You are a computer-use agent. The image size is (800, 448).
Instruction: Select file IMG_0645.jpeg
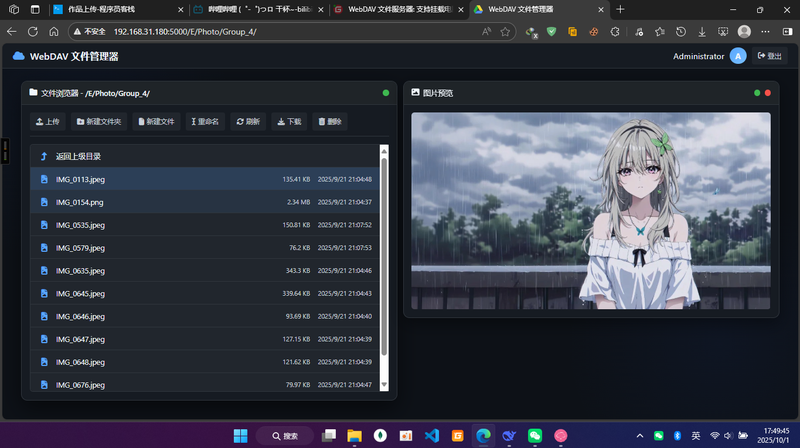point(205,293)
